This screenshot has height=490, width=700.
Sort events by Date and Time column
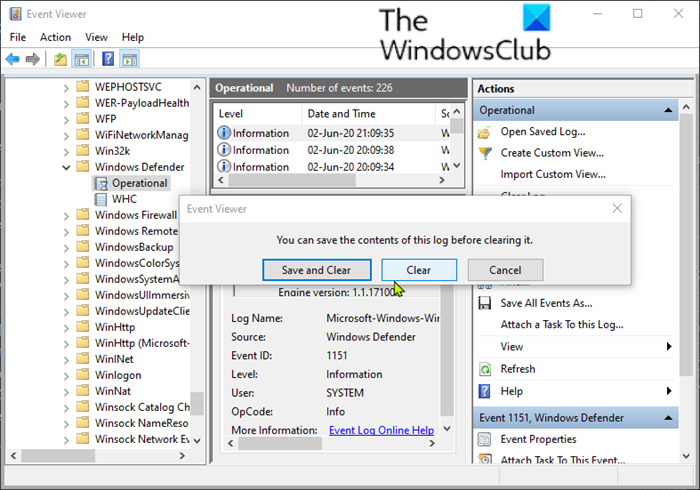tap(368, 114)
